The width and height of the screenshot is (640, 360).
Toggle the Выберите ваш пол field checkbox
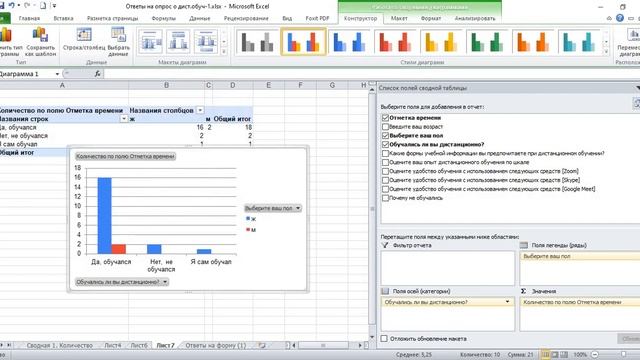coord(385,136)
